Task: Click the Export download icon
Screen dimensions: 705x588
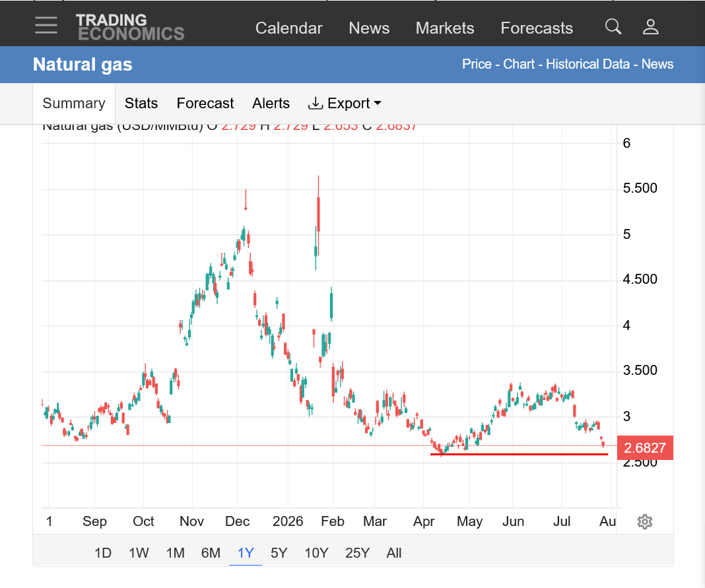Action: tap(315, 104)
